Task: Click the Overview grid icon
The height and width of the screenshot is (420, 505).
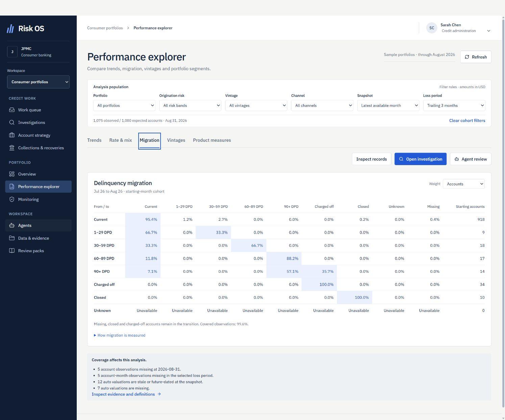Action: click(x=12, y=174)
